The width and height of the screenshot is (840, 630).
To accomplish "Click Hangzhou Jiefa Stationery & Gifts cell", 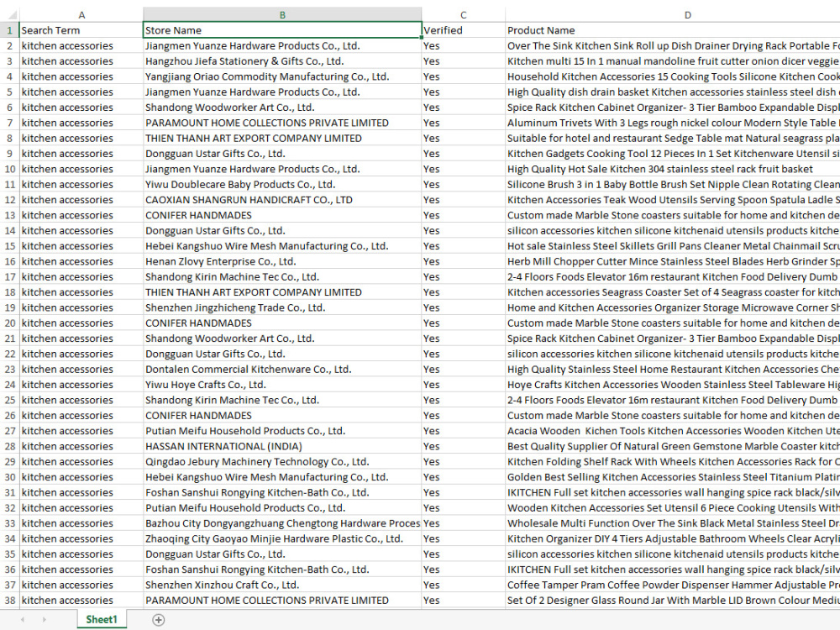I will pos(282,61).
